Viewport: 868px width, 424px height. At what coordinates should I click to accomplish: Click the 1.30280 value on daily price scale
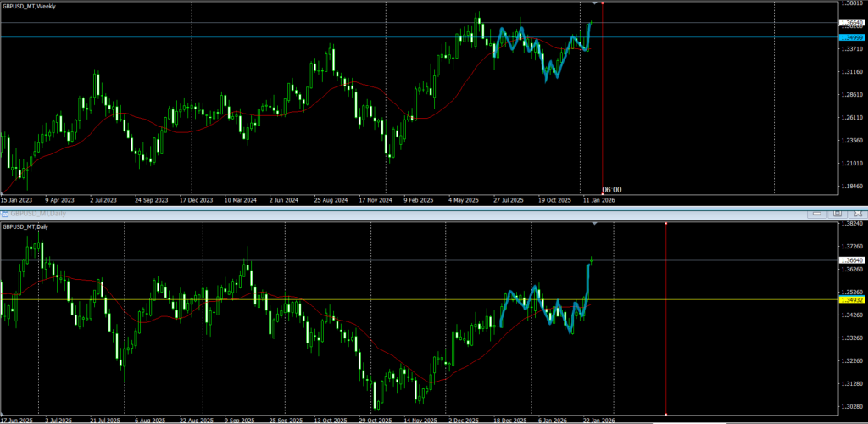849,384
